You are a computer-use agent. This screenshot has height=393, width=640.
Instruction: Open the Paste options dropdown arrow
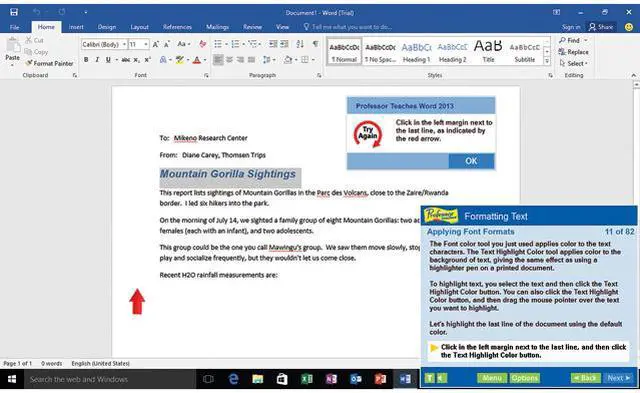pyautogui.click(x=13, y=65)
